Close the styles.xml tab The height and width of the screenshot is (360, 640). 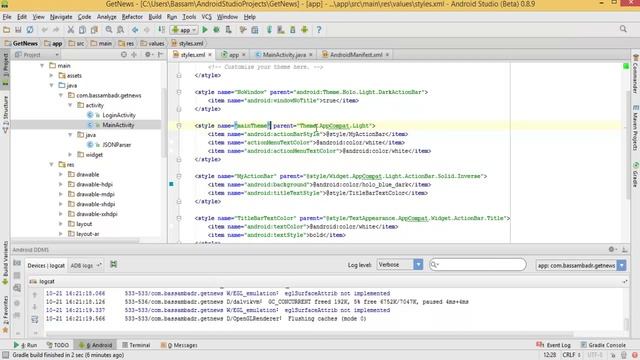coord(210,55)
